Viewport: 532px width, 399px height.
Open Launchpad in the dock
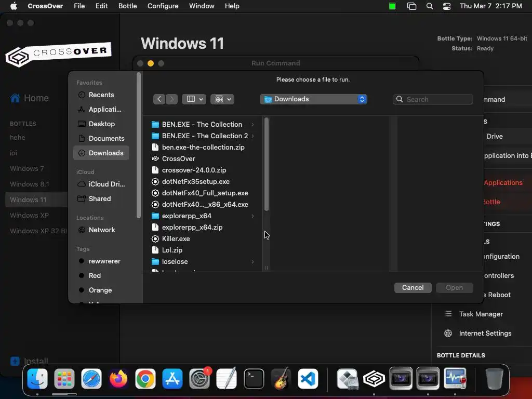coord(64,378)
